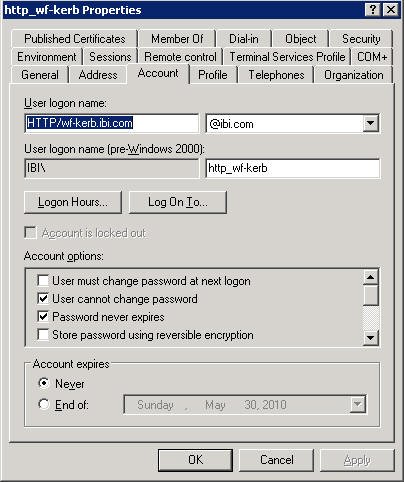Image resolution: width=404 pixels, height=482 pixels.
Task: Enable Store password using reversible encryption
Action: coord(43,334)
